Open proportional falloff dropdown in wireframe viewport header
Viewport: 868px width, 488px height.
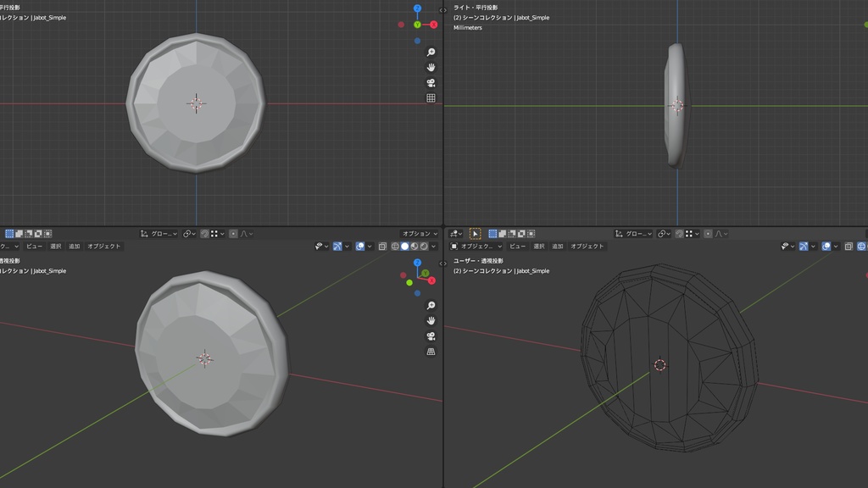click(721, 234)
